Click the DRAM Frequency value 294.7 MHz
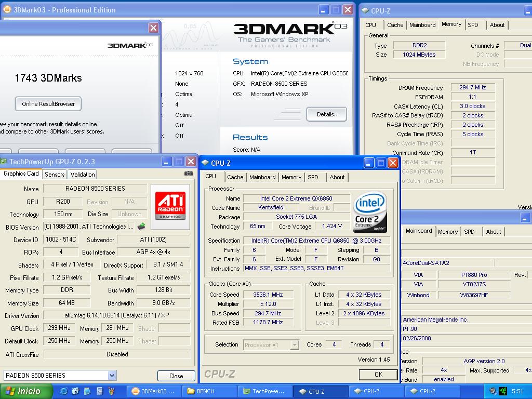Screen dimensions: 532x399 473,87
